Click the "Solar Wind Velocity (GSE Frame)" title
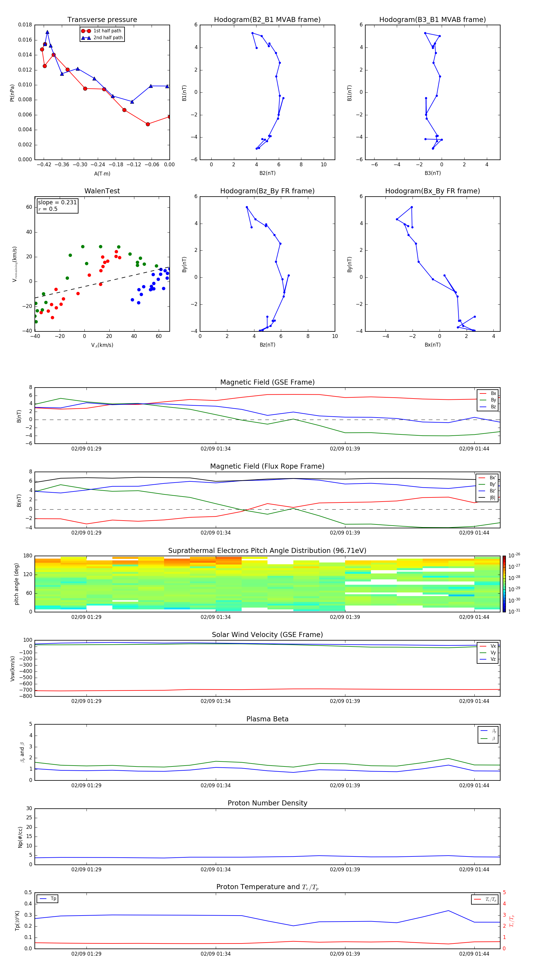 (x=267, y=635)
